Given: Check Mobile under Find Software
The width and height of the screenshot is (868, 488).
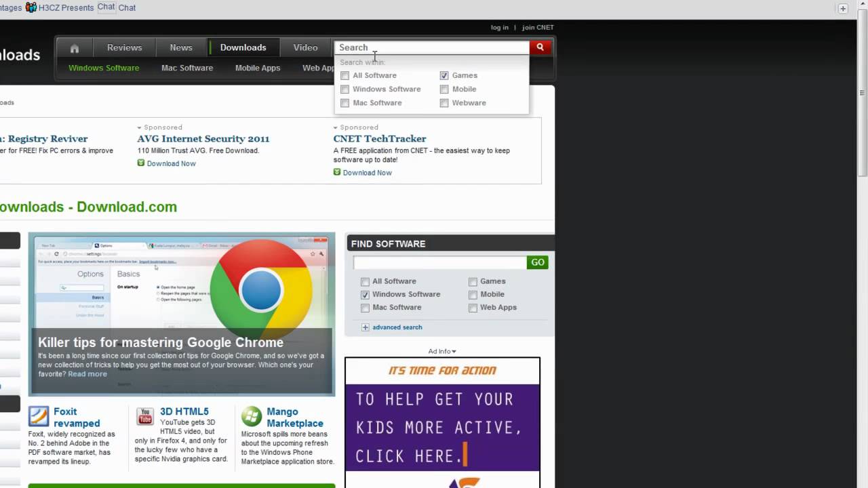Looking at the screenshot, I should 473,295.
